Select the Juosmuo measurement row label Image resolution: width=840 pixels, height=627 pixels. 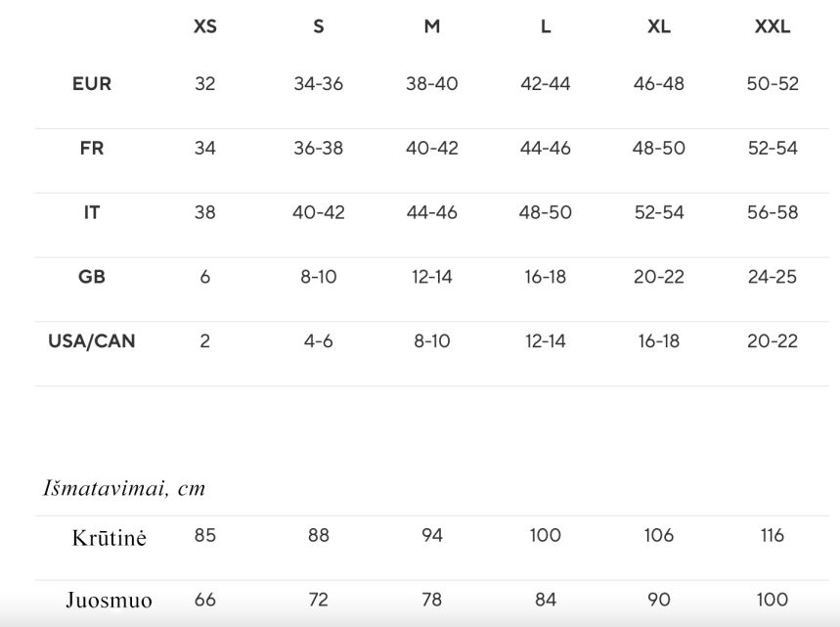pyautogui.click(x=110, y=600)
